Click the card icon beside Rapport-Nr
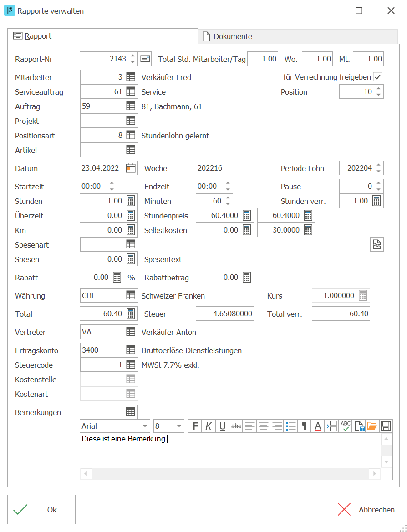The width and height of the screenshot is (407, 532). coord(145,59)
